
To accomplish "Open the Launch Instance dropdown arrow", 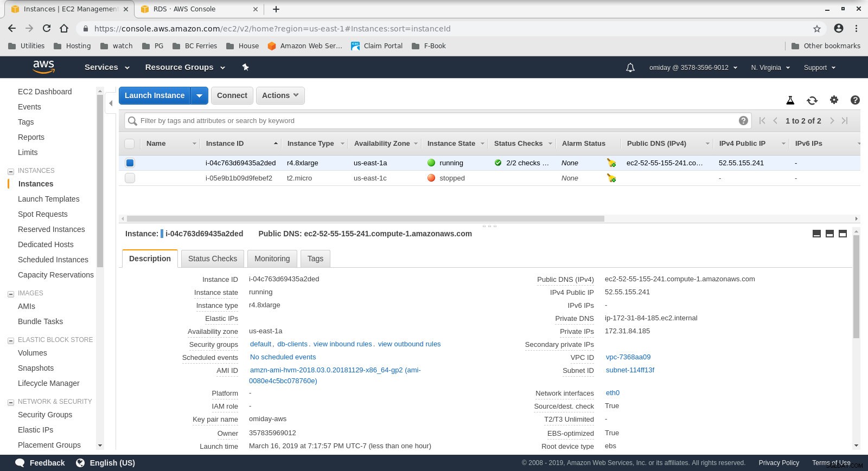I will click(x=200, y=95).
